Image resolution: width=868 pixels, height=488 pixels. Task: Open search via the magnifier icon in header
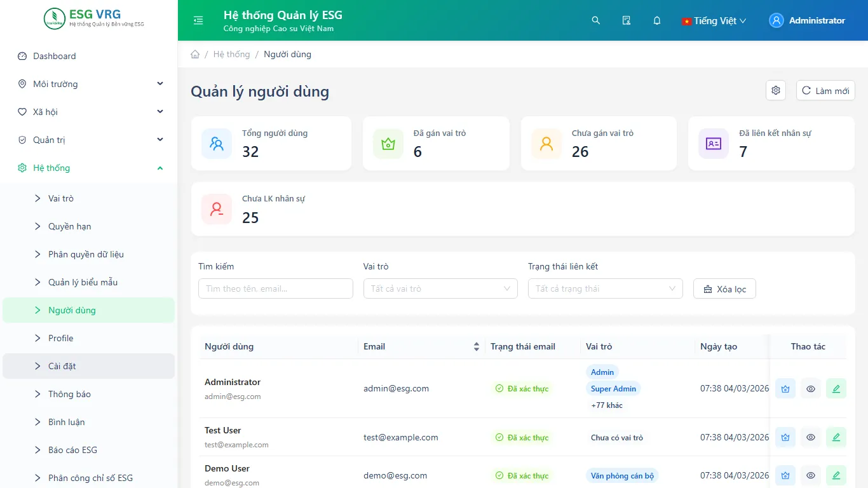pos(596,20)
